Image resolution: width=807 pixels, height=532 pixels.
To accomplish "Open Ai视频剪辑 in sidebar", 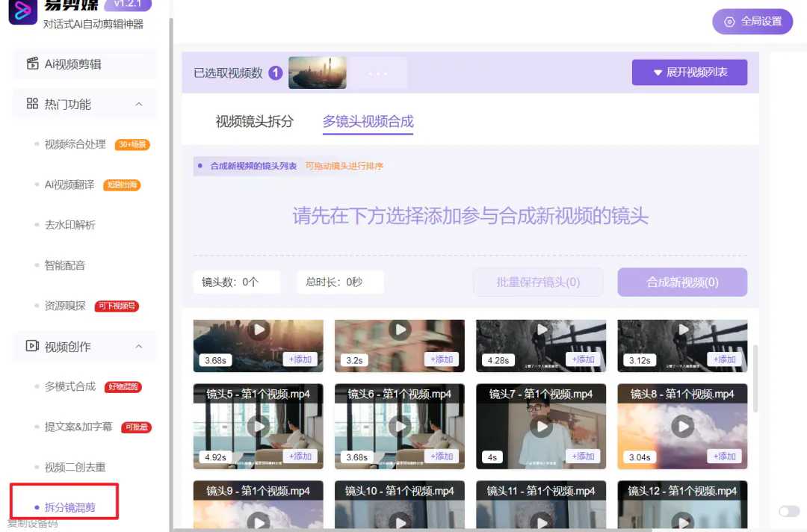I will click(x=84, y=64).
